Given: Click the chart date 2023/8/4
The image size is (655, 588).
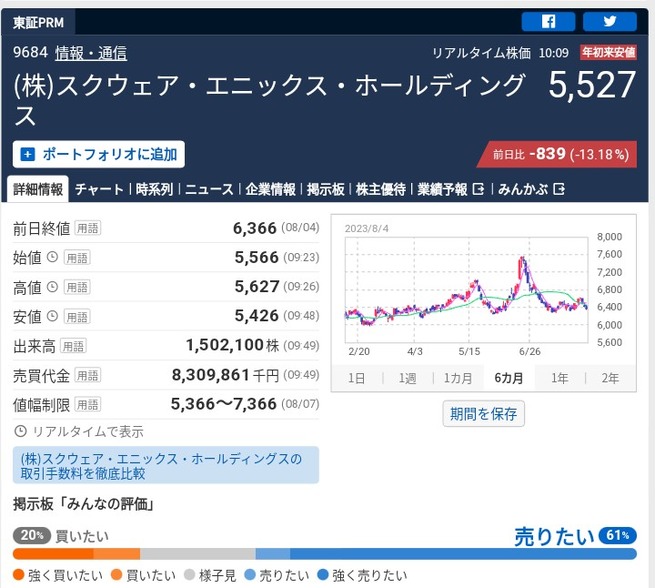Looking at the screenshot, I should click(x=366, y=228).
